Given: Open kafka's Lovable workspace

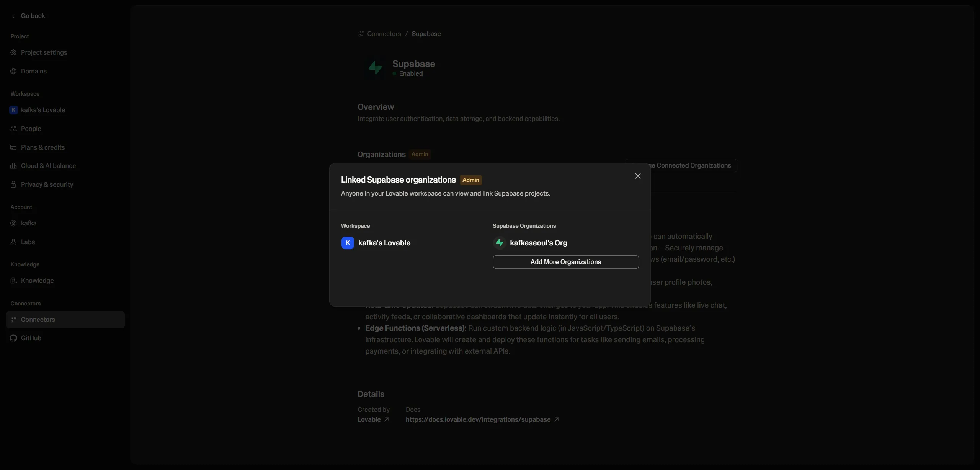Looking at the screenshot, I should pos(42,110).
